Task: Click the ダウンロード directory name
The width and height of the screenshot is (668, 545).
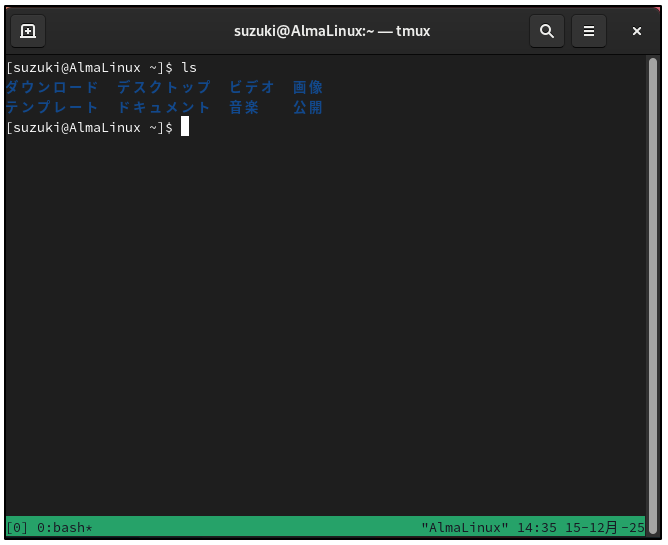Action: pos(52,88)
